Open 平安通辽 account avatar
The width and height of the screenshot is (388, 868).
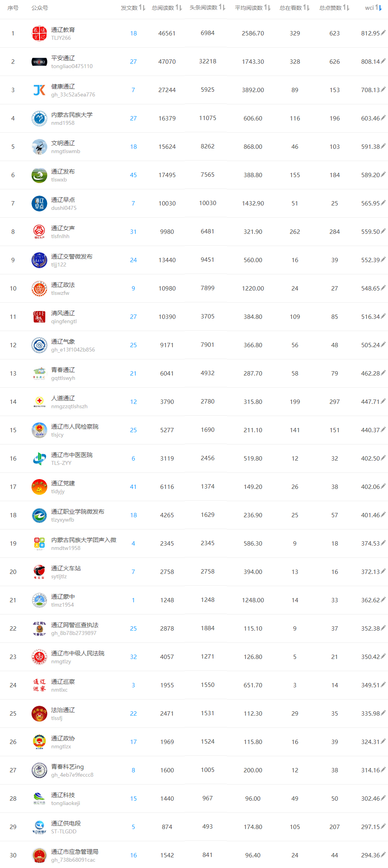(x=39, y=62)
